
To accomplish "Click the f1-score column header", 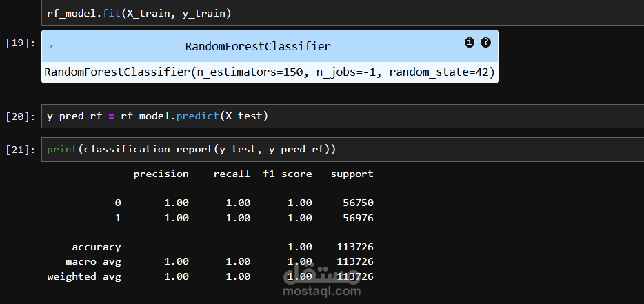I will click(x=288, y=174).
